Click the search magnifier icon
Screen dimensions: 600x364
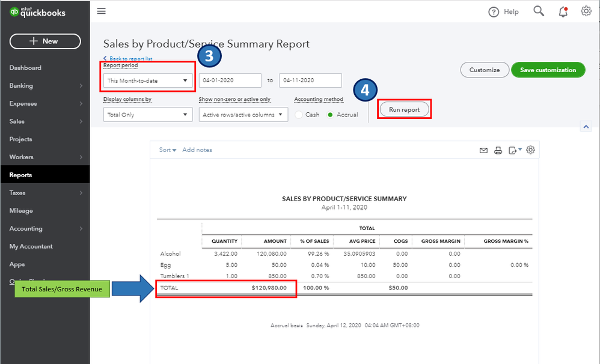click(539, 11)
